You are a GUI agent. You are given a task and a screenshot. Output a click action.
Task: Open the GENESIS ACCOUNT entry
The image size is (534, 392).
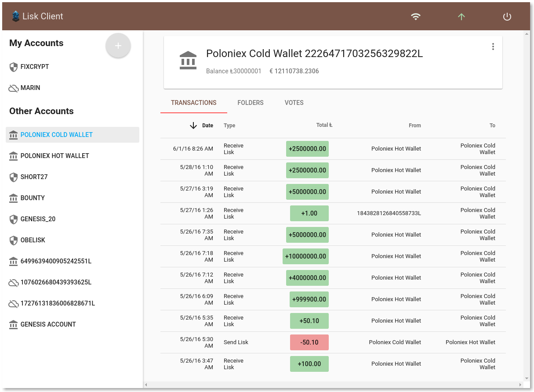(73, 324)
